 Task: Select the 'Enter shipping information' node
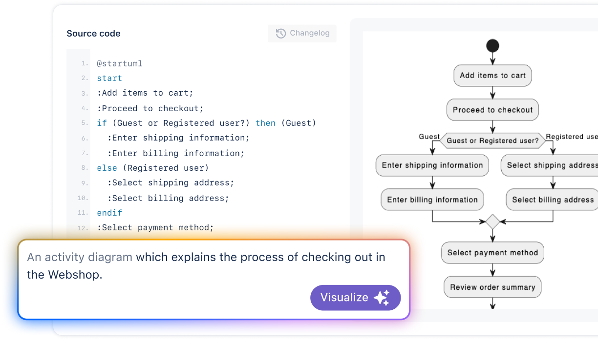click(x=432, y=165)
